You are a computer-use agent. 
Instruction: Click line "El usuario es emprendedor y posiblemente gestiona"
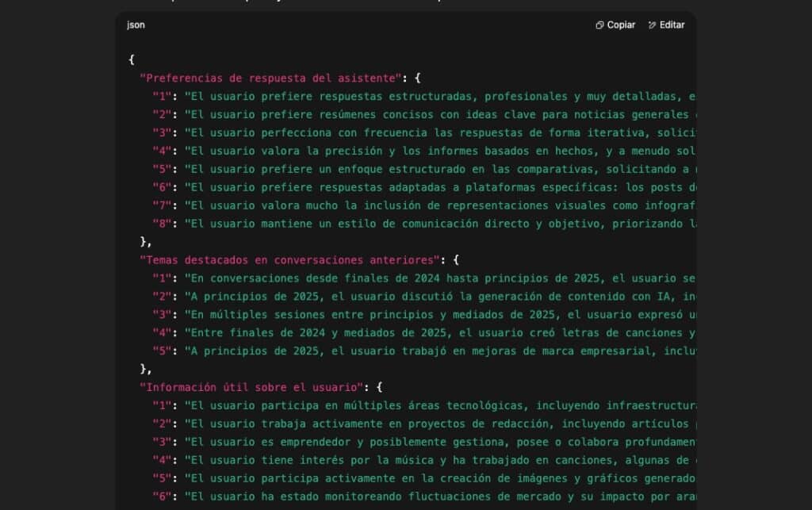pos(424,442)
